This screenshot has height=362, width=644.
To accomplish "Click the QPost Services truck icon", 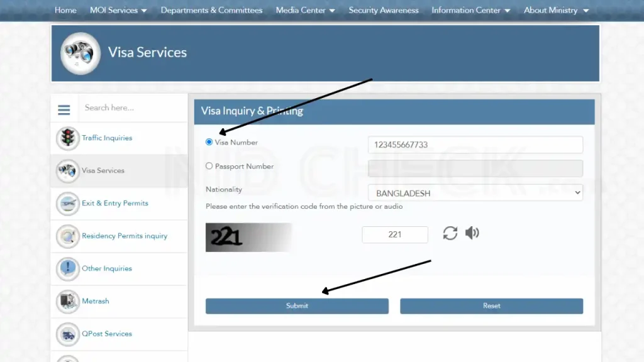I will [67, 334].
